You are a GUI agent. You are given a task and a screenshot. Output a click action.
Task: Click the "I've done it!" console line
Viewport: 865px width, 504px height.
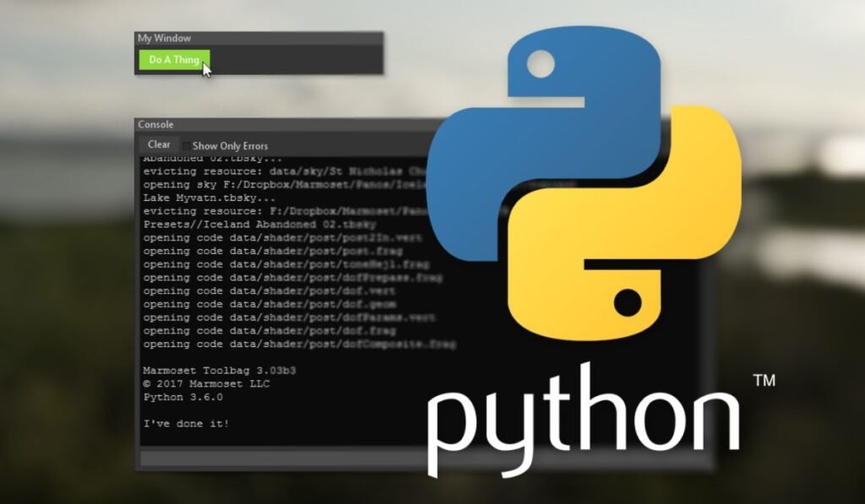[x=186, y=424]
